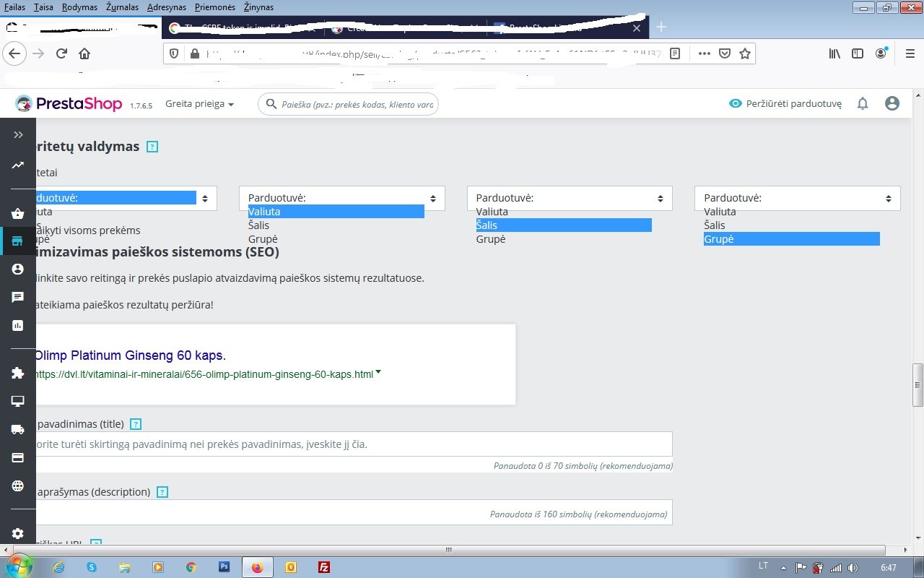Viewport: 924px width, 578px height.
Task: Open the Taisa menu
Action: (43, 7)
